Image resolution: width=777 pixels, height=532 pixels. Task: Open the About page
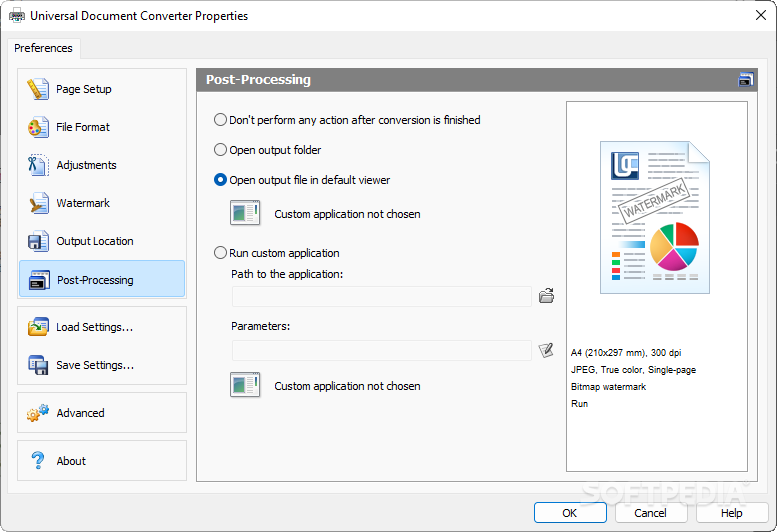[102, 461]
